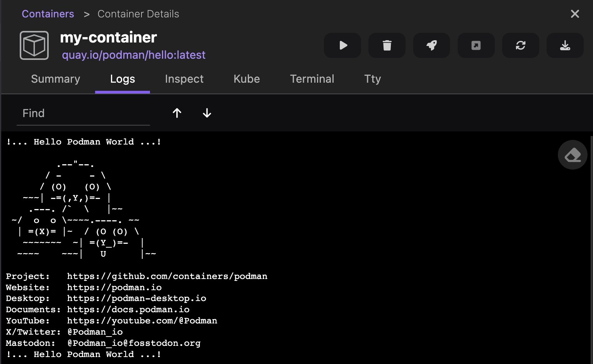Screen dimensions: 593x364
Task: Click the open in browser icon
Action: click(476, 46)
